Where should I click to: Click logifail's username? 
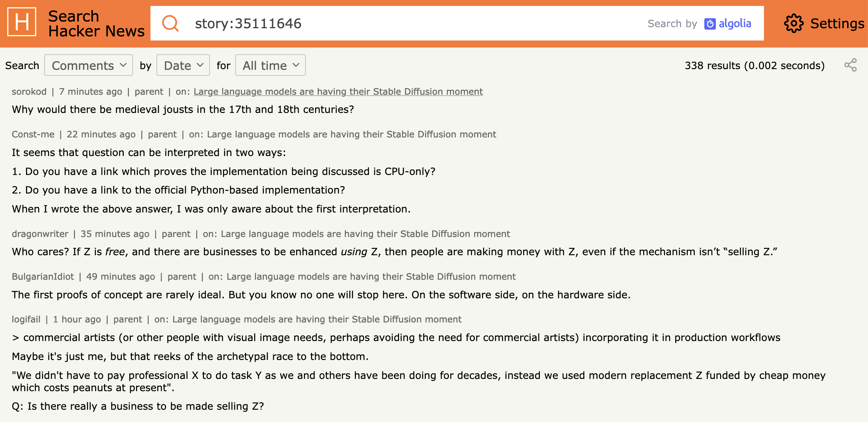pyautogui.click(x=26, y=319)
